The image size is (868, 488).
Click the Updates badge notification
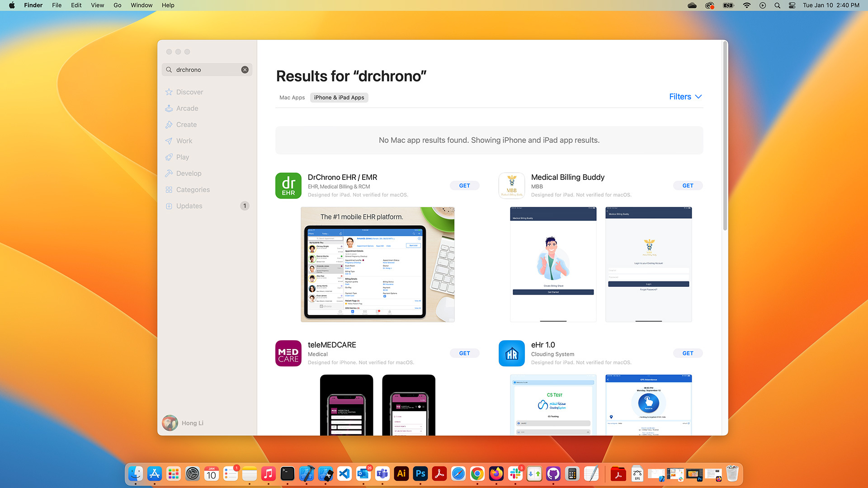coord(245,206)
